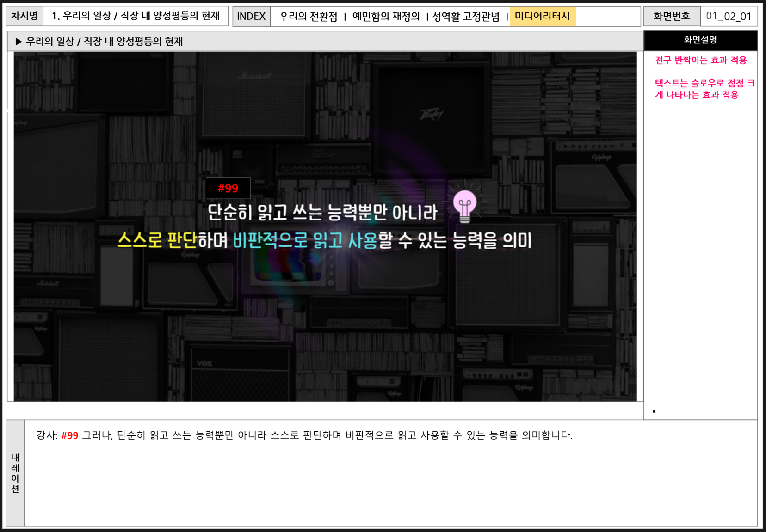Screen dimensions: 766x532
Task: Click the red #99 in narration text
Action: 70,435
